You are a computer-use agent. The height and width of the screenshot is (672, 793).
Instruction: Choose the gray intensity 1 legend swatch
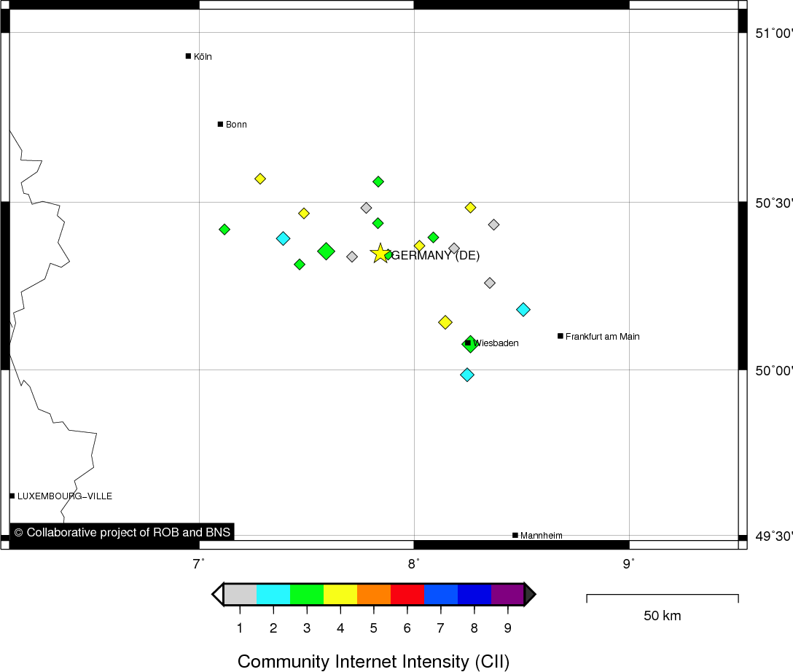[240, 594]
